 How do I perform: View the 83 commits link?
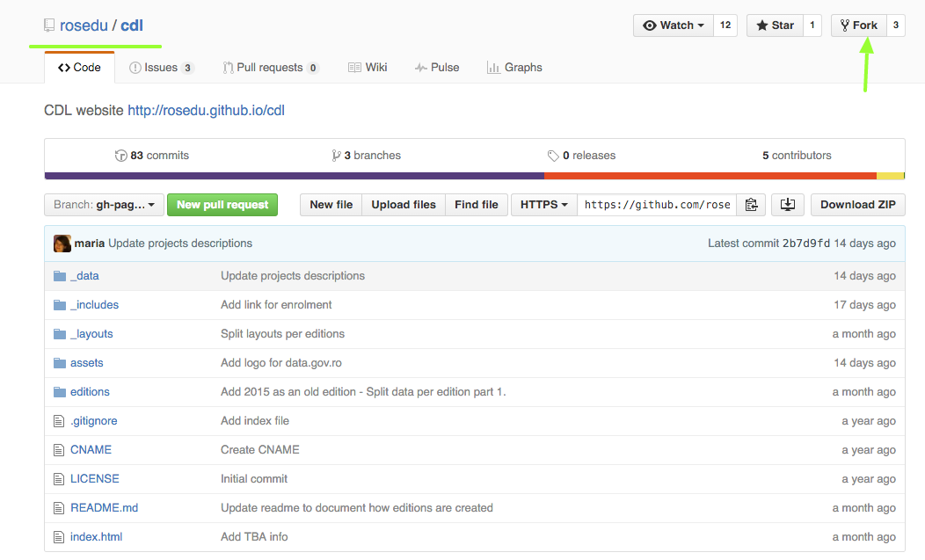point(152,156)
